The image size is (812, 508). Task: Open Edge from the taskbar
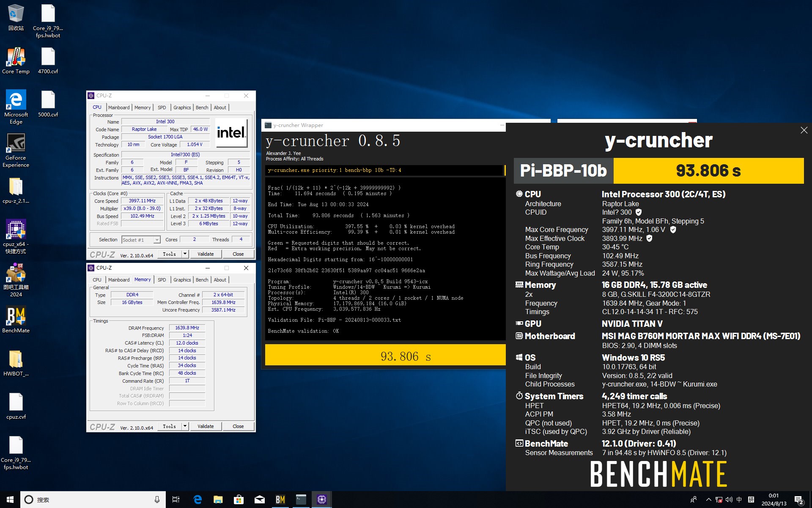point(198,500)
